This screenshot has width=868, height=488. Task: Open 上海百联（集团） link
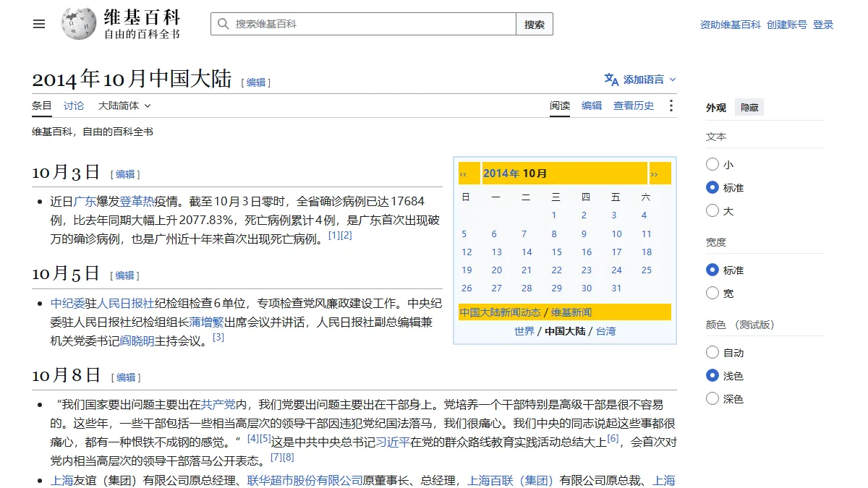pos(511,481)
